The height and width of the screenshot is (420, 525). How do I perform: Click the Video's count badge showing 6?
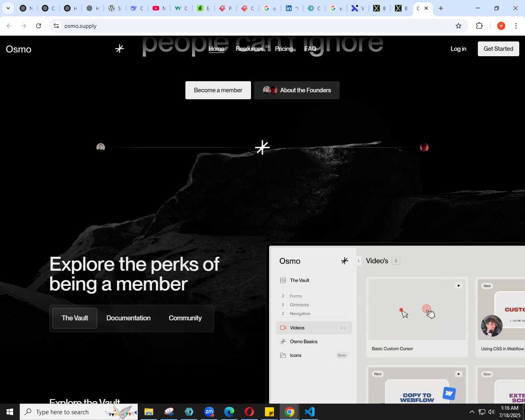[x=396, y=261]
